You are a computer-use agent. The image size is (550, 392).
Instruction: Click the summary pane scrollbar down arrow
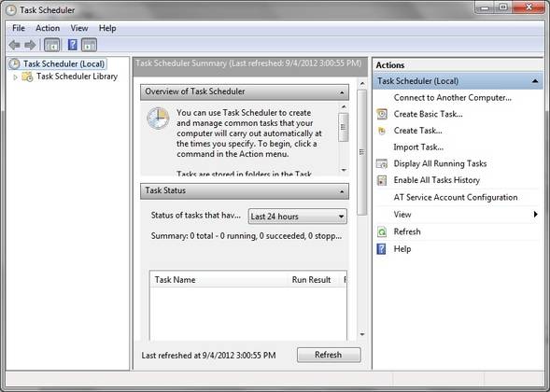click(x=362, y=334)
